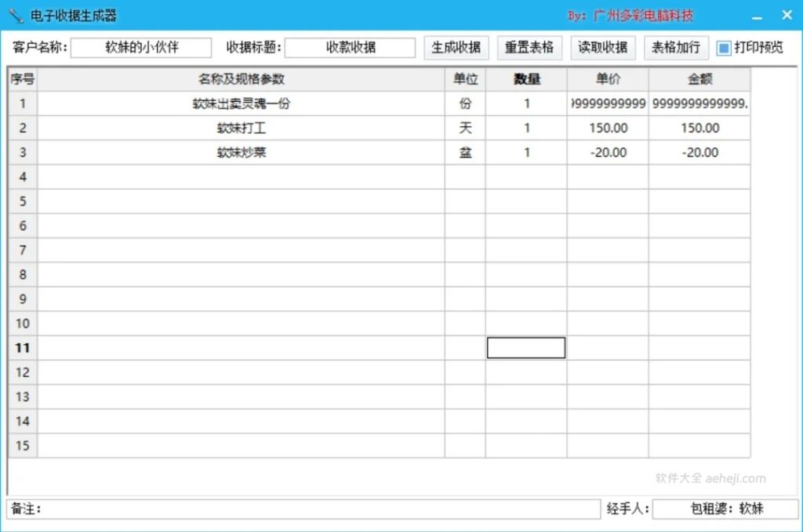Click the -20.00 单价 cell in row 3
The image size is (803, 532).
tap(607, 152)
